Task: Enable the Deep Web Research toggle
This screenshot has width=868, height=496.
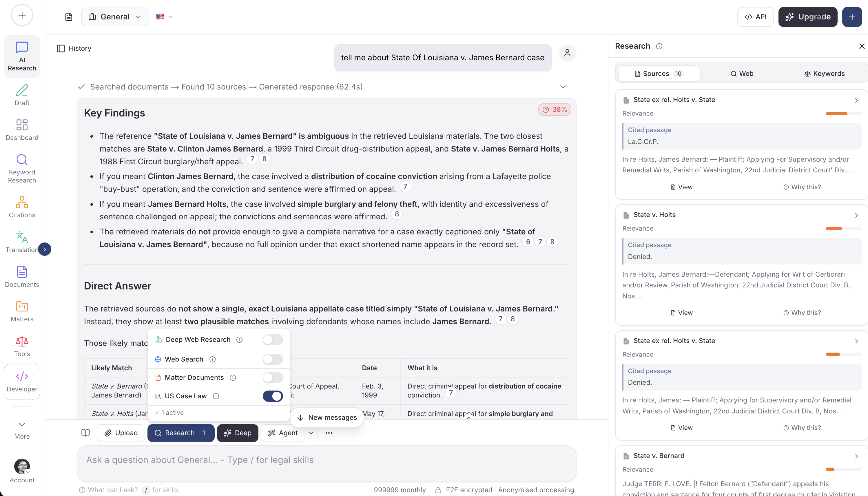Action: point(273,340)
